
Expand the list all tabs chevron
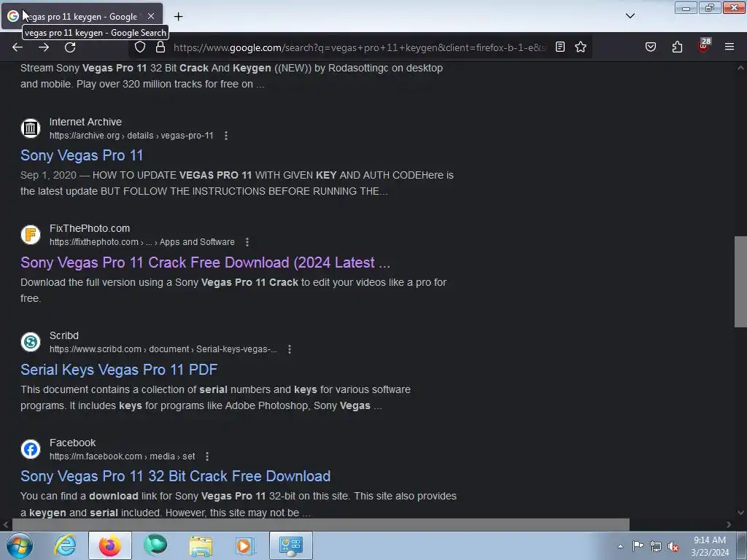point(630,16)
